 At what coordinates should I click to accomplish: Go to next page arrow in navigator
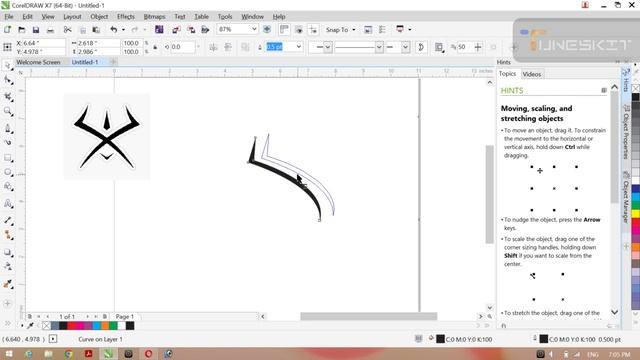tap(87, 316)
